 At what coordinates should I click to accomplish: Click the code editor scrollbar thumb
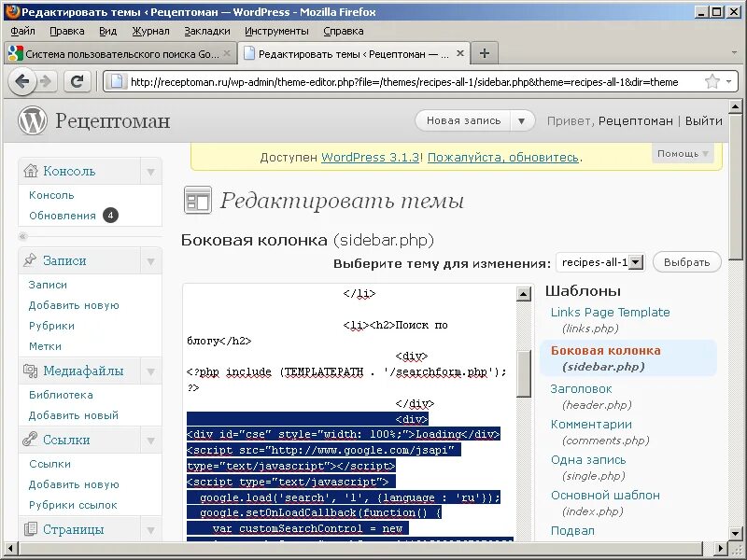coord(524,374)
